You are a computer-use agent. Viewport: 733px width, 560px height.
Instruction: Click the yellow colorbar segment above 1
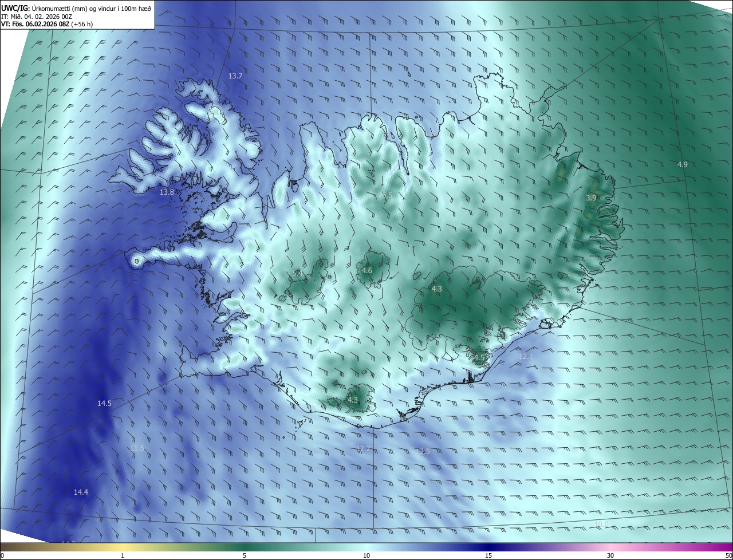(123, 547)
